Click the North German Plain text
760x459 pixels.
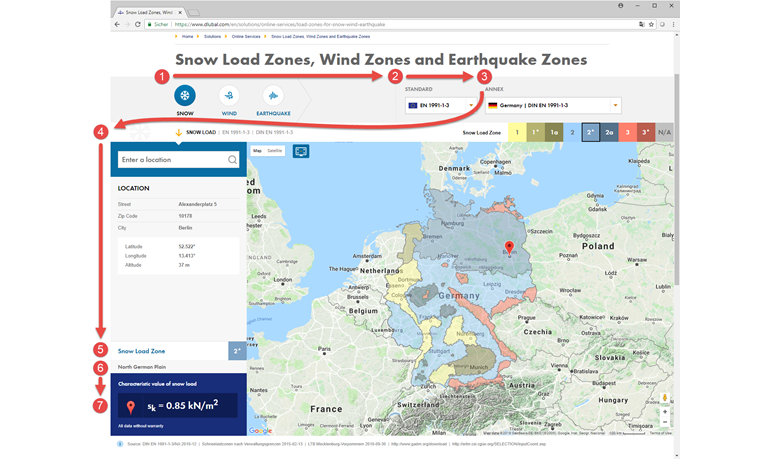[142, 367]
